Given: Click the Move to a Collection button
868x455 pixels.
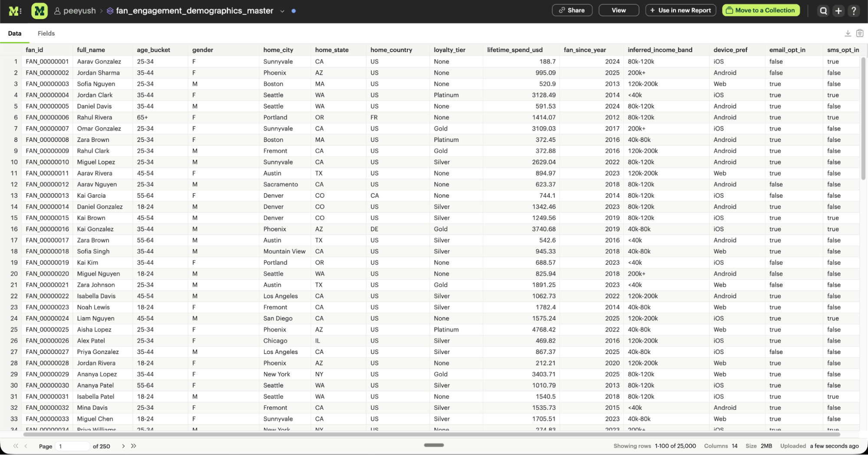Looking at the screenshot, I should click(x=761, y=10).
